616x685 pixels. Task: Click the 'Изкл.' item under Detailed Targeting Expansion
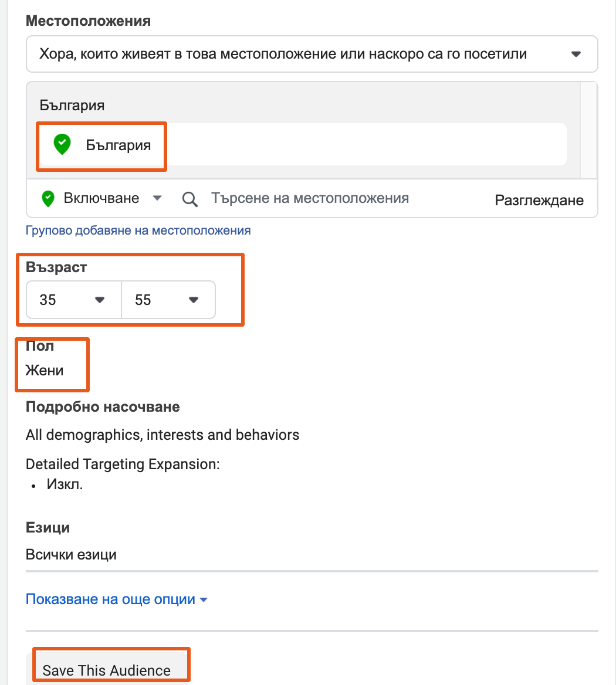pos(65,484)
